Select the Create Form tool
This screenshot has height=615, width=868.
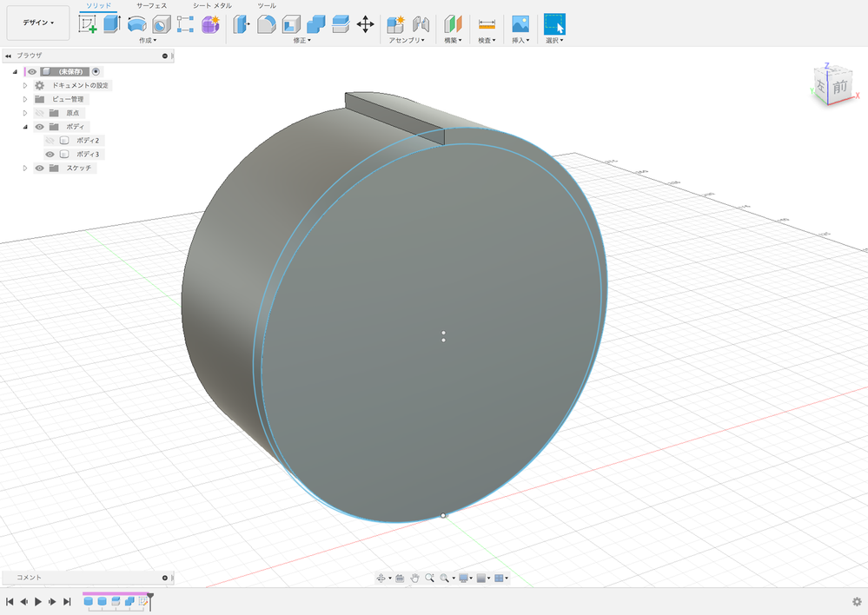[210, 24]
